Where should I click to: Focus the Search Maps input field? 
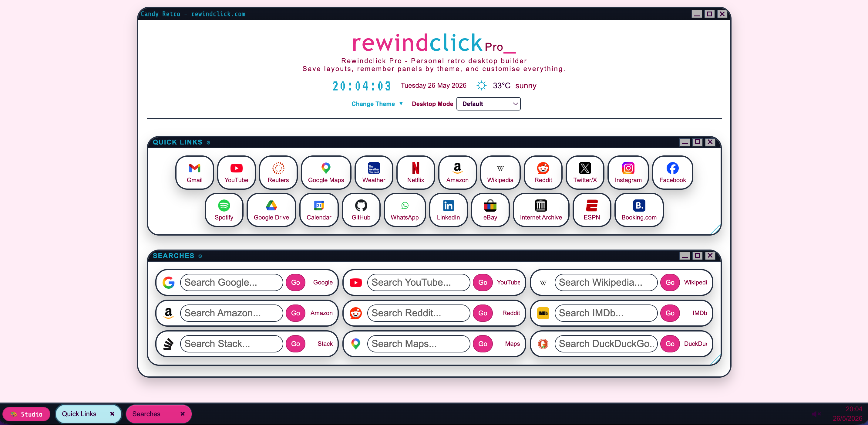[419, 344]
